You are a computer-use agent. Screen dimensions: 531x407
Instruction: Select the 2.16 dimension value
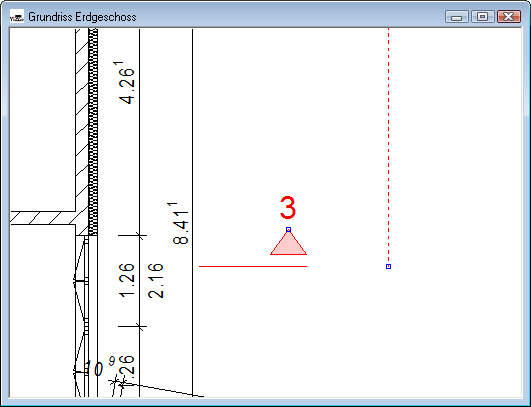coord(156,281)
